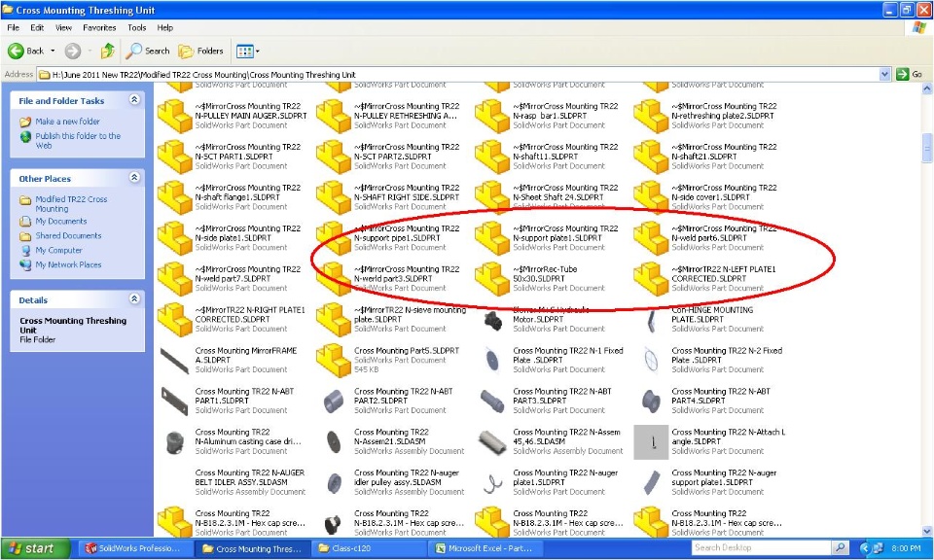Select N-rethreshing plate2.SLDPRT file icon
The width and height of the screenshot is (934, 560).
651,116
